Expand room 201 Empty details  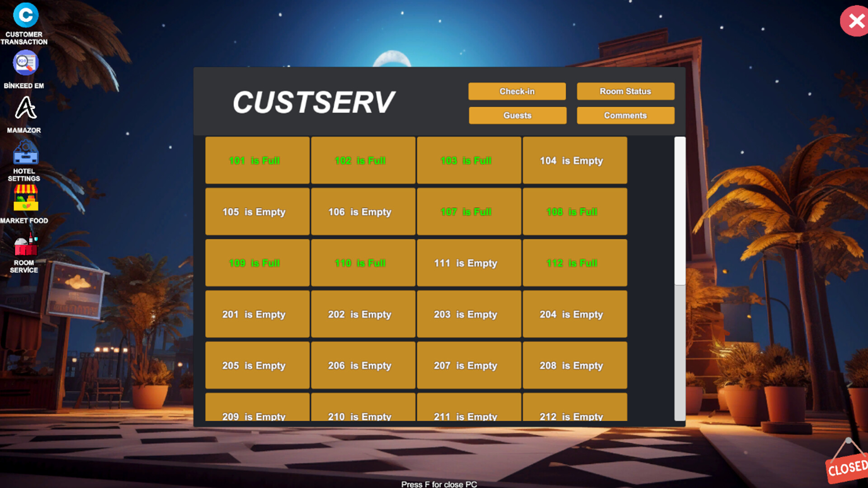(x=254, y=314)
